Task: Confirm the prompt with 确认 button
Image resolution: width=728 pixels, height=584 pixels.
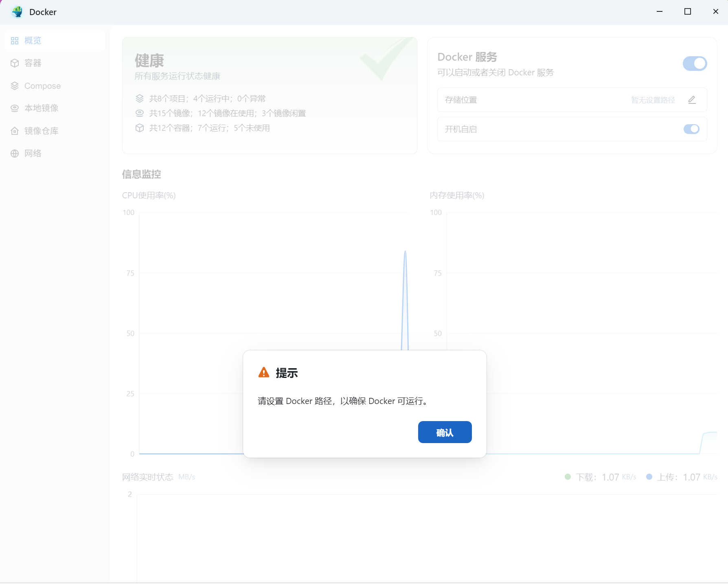Action: (x=445, y=432)
